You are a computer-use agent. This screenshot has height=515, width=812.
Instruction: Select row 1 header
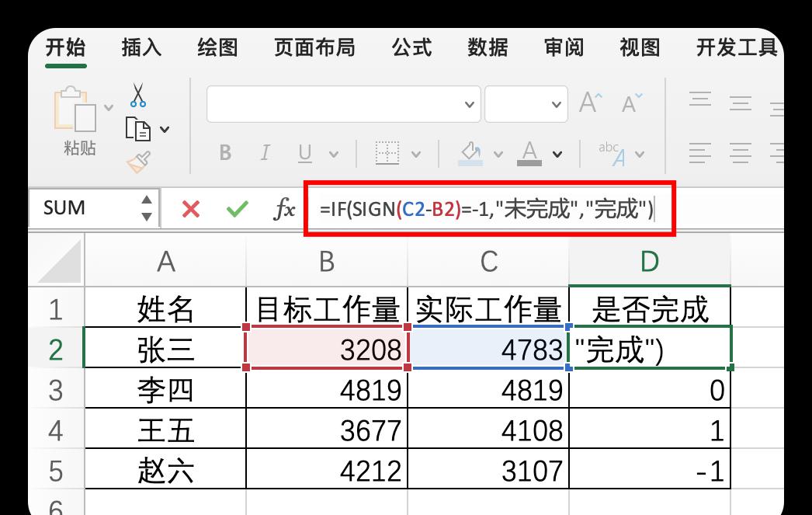56,309
